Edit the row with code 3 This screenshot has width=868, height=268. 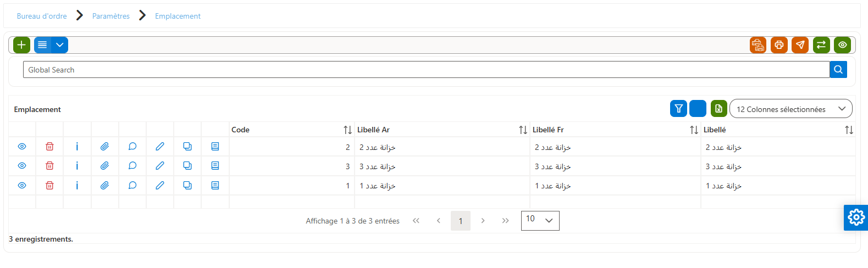tap(160, 166)
